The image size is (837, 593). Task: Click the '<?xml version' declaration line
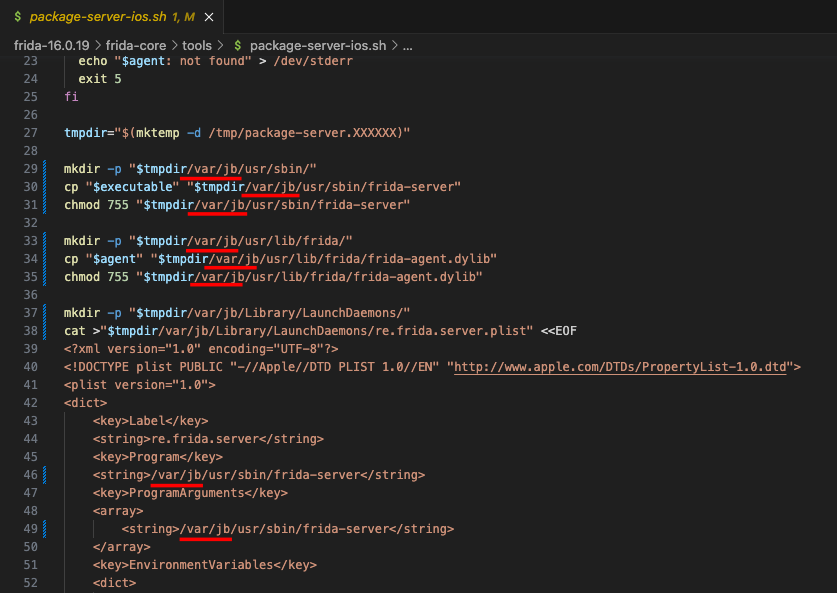pos(201,349)
